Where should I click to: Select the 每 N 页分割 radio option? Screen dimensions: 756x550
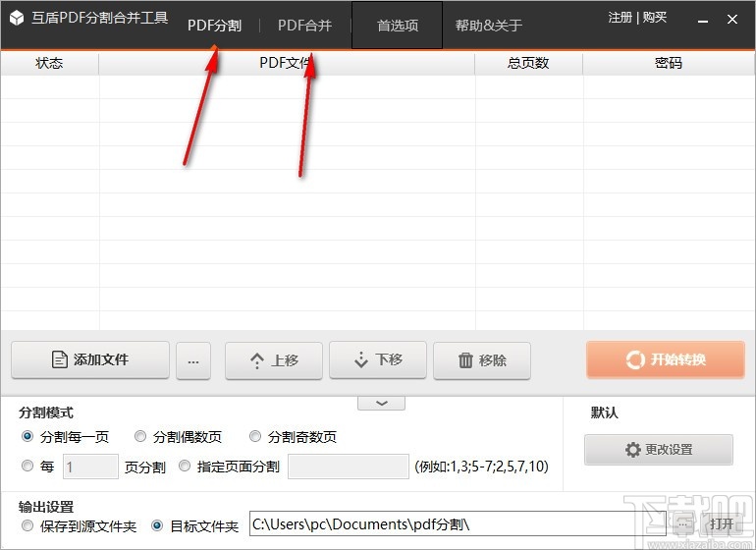[27, 466]
